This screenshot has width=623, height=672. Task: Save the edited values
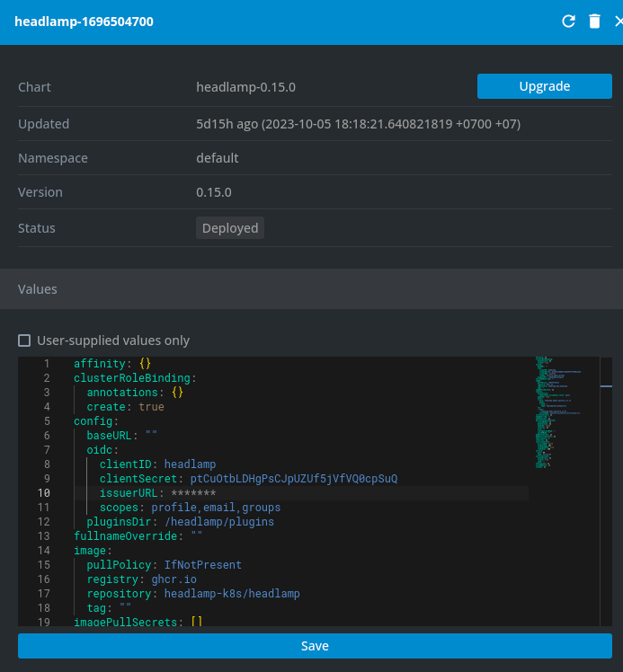(315, 646)
